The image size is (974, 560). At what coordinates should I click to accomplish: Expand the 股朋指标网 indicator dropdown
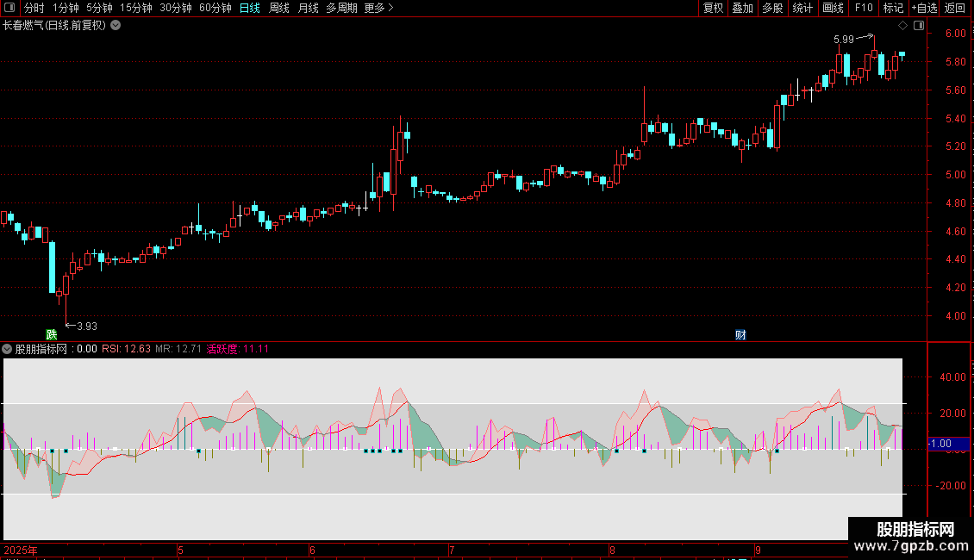point(7,349)
